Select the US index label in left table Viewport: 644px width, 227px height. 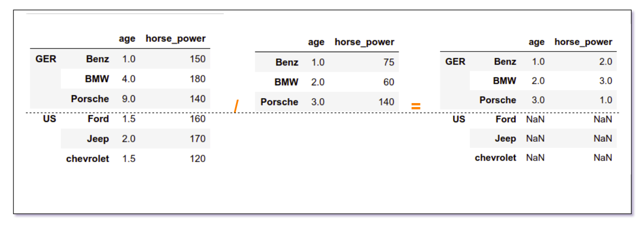pos(49,119)
